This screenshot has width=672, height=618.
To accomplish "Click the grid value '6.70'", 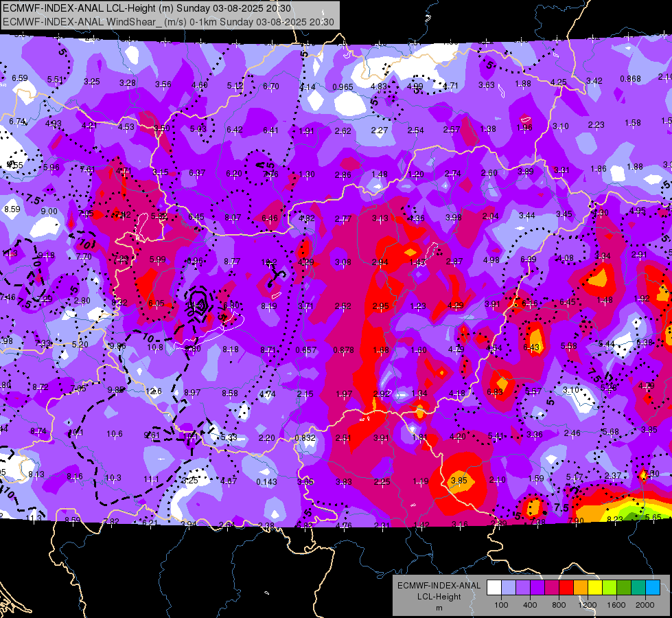I will [271, 87].
